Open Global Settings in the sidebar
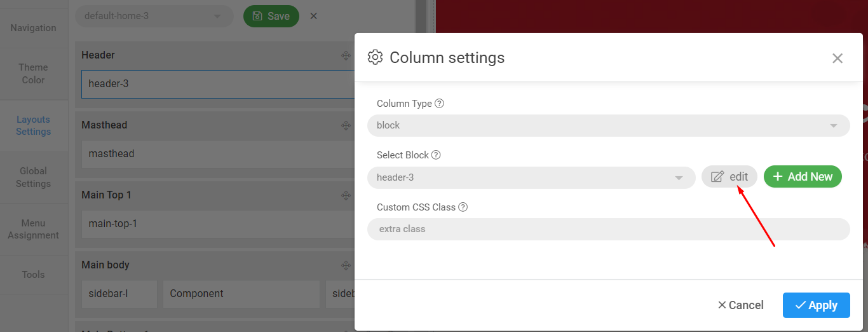Image resolution: width=868 pixels, height=332 pixels. point(34,177)
